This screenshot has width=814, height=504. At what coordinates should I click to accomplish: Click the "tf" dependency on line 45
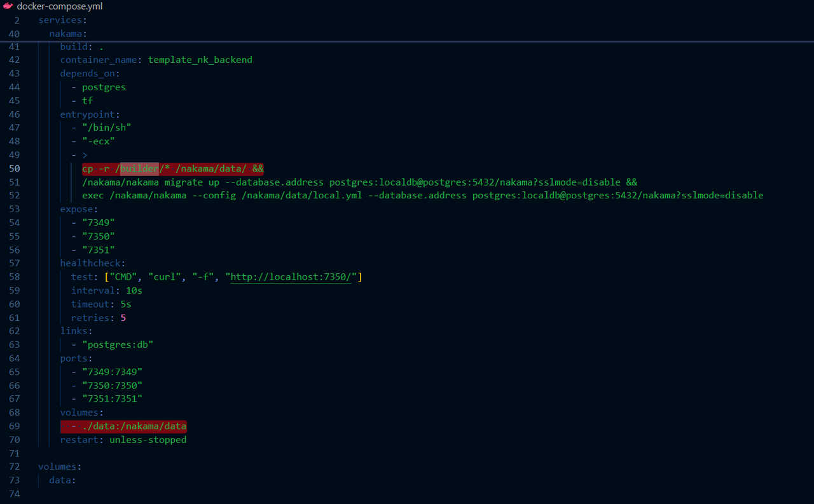(x=88, y=100)
